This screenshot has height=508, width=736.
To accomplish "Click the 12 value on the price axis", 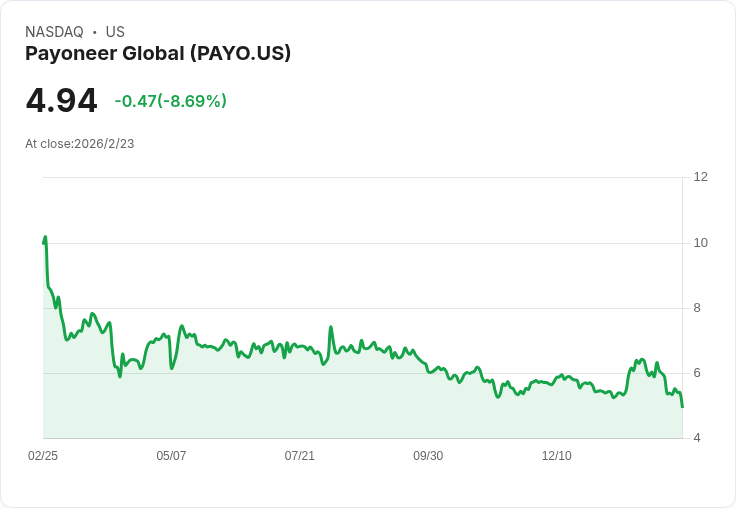I will point(700,177).
